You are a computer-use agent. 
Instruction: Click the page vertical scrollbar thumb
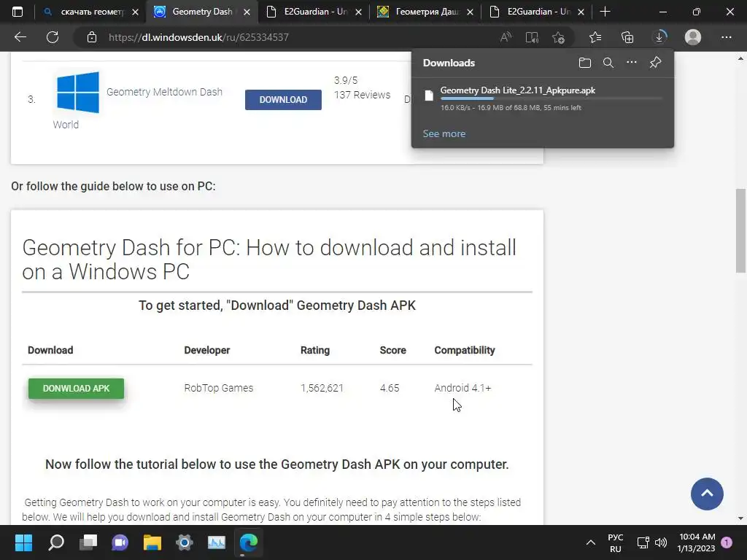pyautogui.click(x=740, y=230)
